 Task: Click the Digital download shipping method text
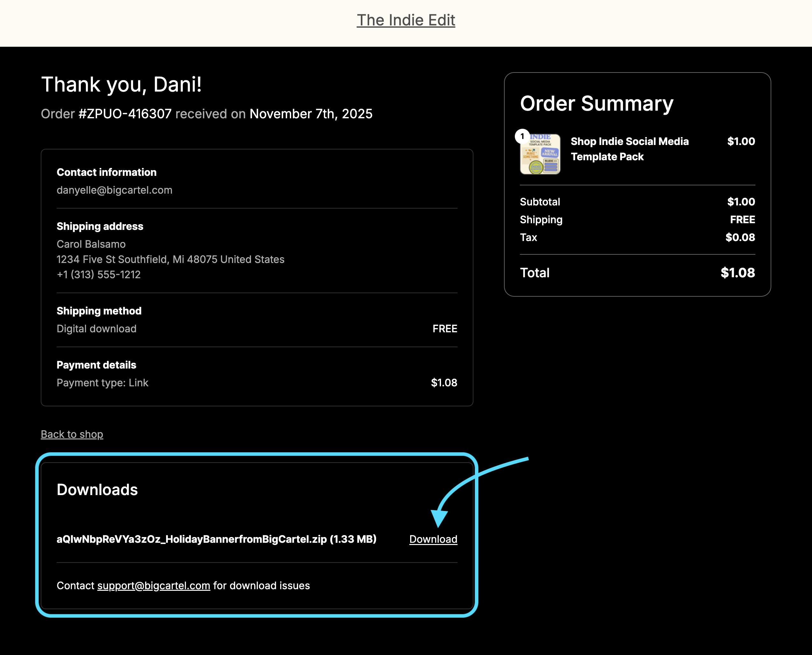(x=97, y=329)
